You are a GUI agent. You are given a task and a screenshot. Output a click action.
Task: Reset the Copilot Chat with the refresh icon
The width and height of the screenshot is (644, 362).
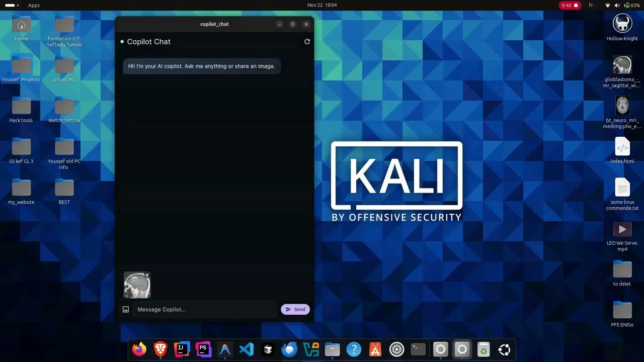[x=307, y=42]
